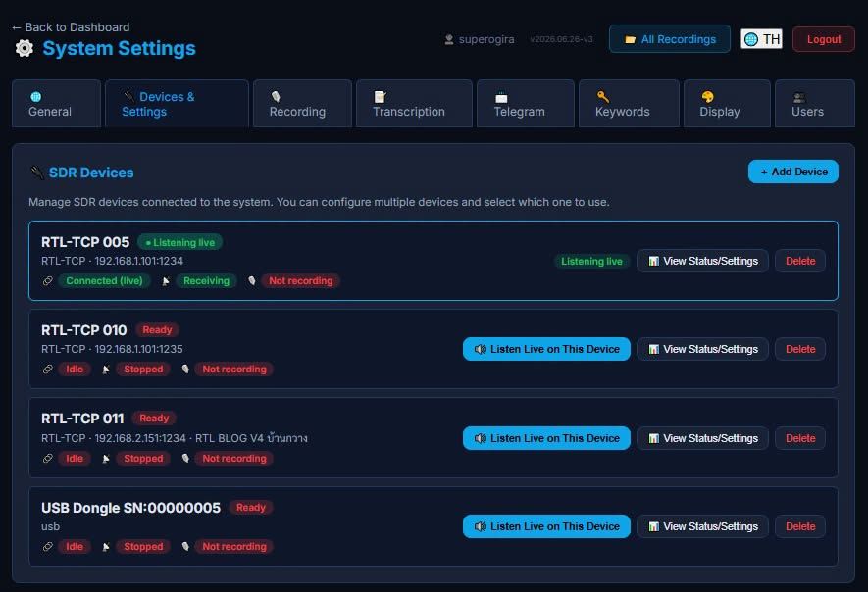This screenshot has width=868, height=592.
Task: Click the key icon on Keywords tab
Action: pos(603,97)
